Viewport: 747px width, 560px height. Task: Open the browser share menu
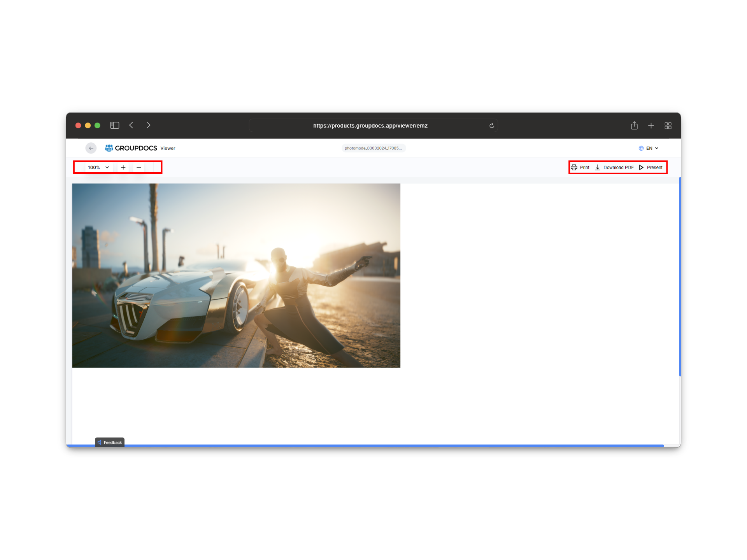click(x=634, y=125)
